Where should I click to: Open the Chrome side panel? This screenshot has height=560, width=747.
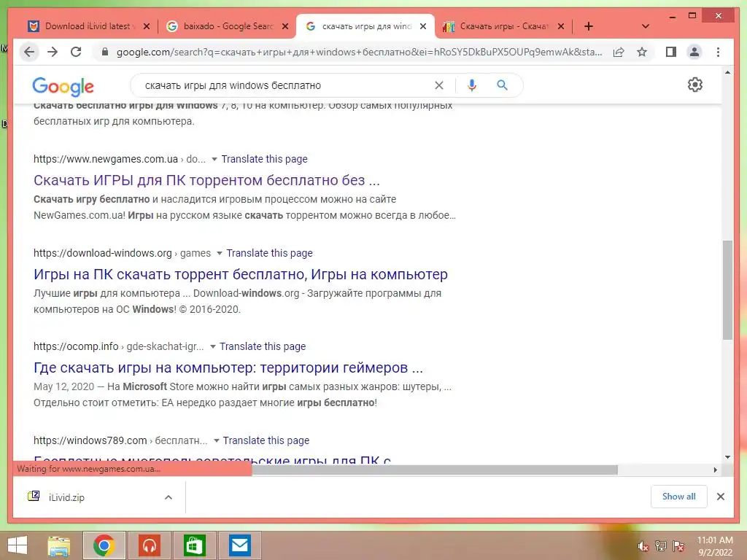pyautogui.click(x=671, y=52)
